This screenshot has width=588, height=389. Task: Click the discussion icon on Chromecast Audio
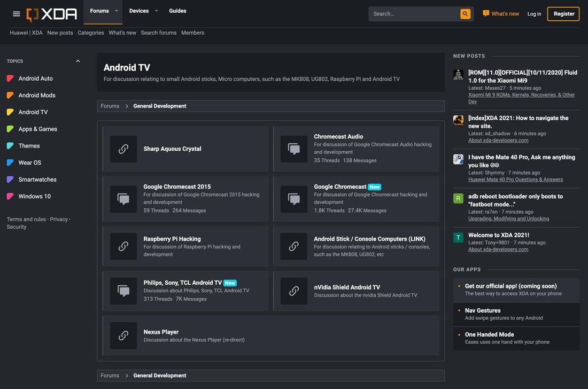click(293, 149)
